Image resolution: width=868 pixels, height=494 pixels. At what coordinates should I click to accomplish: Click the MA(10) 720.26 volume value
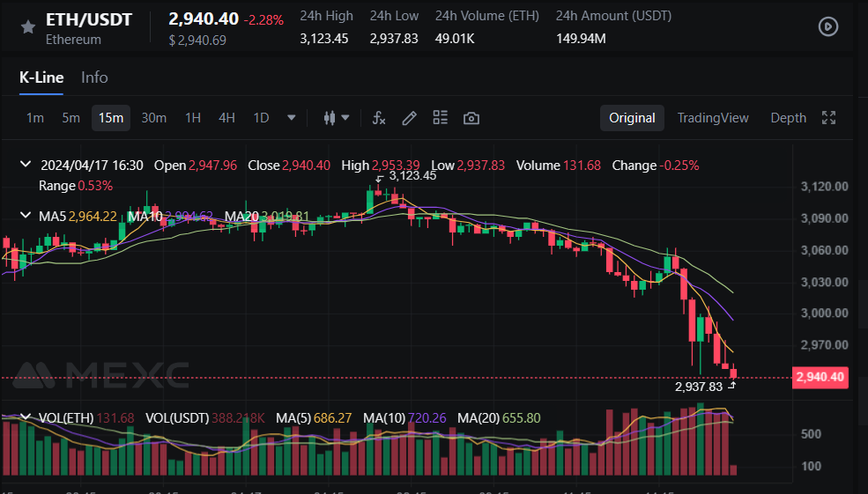[x=427, y=418]
